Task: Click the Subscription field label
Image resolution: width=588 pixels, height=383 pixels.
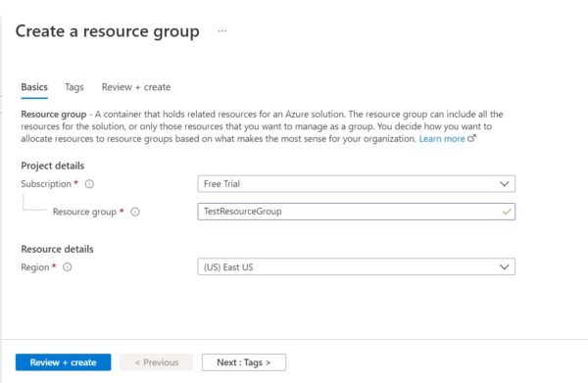Action: (46, 184)
